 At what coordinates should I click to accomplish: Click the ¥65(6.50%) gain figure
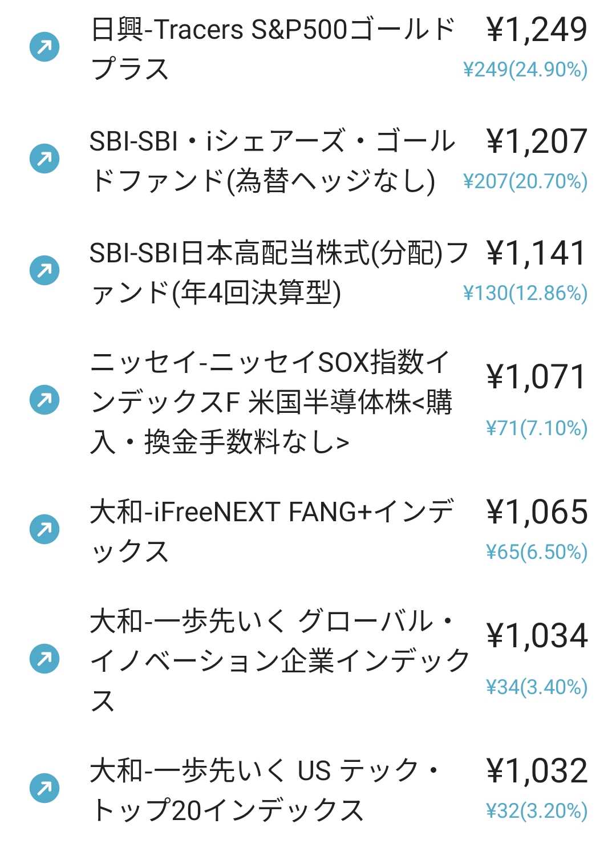point(536,552)
